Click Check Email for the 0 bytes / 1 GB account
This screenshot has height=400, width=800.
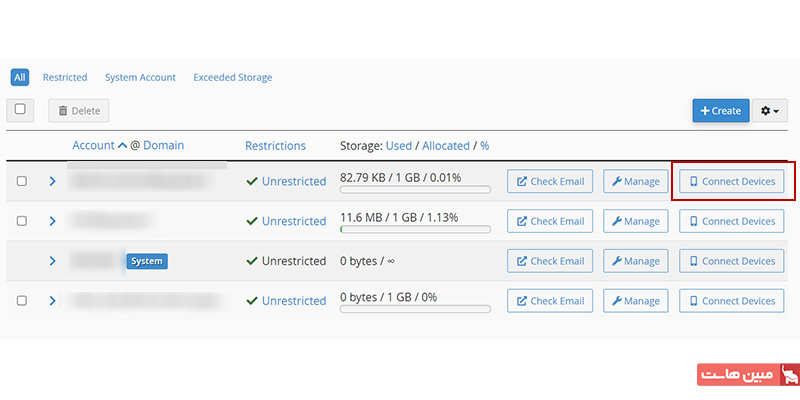click(550, 301)
